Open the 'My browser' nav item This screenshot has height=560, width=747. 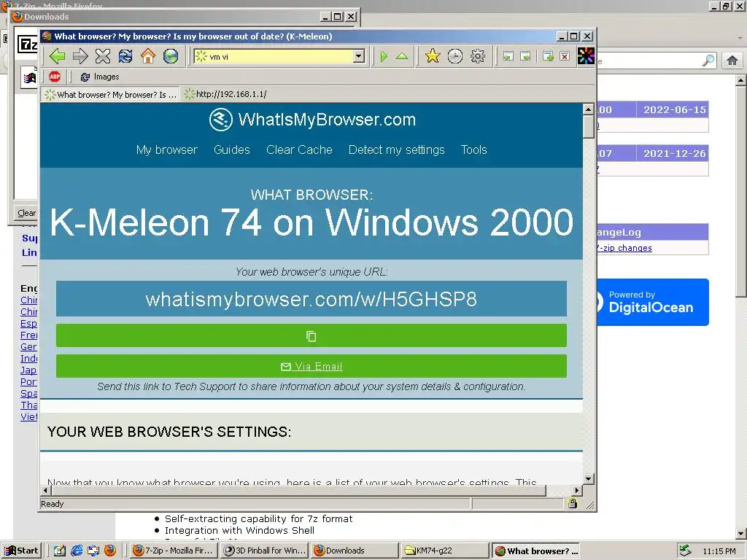[x=167, y=149]
